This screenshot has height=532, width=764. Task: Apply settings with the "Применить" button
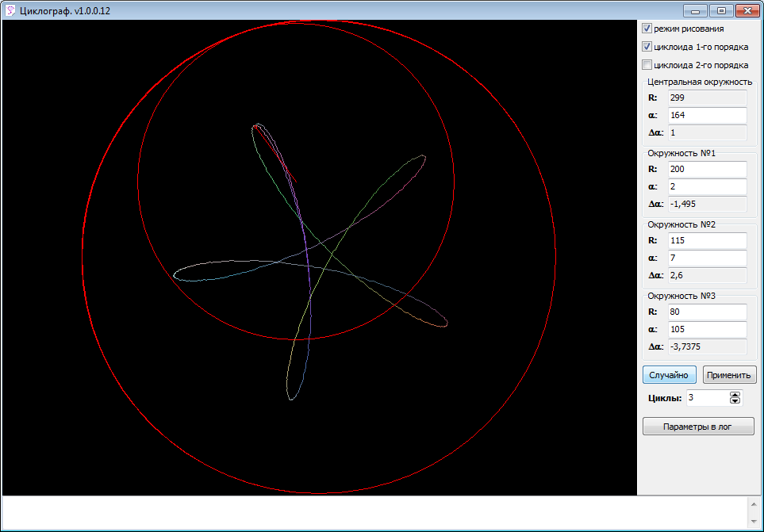(728, 374)
